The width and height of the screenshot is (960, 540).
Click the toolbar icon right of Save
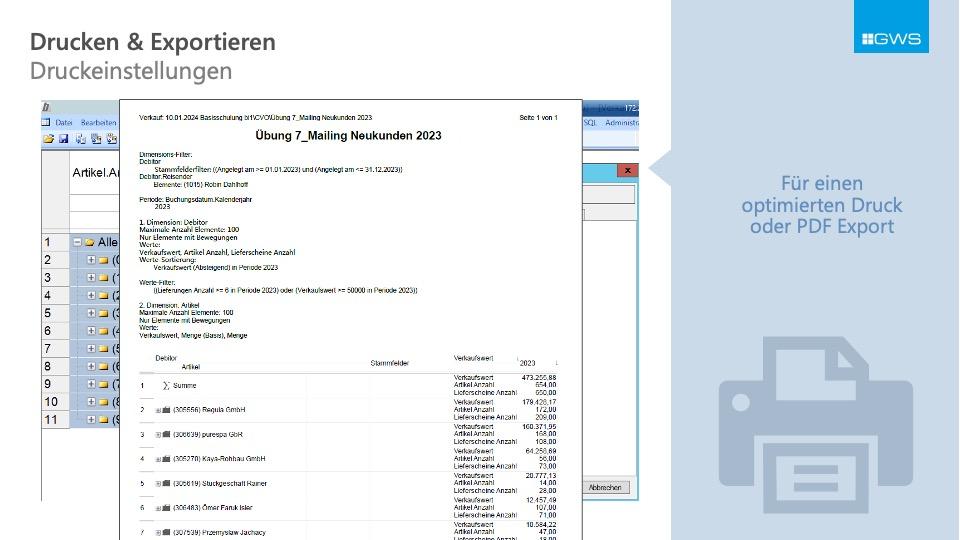(81, 139)
